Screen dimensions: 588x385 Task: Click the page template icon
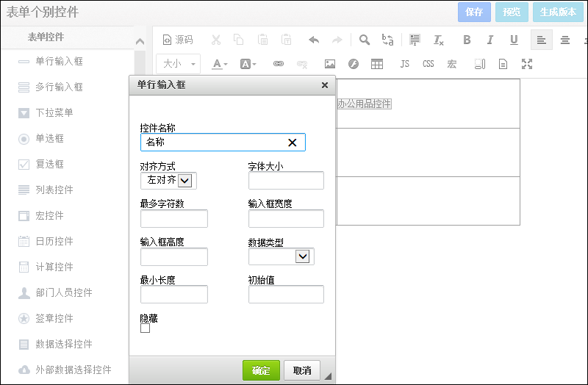503,64
